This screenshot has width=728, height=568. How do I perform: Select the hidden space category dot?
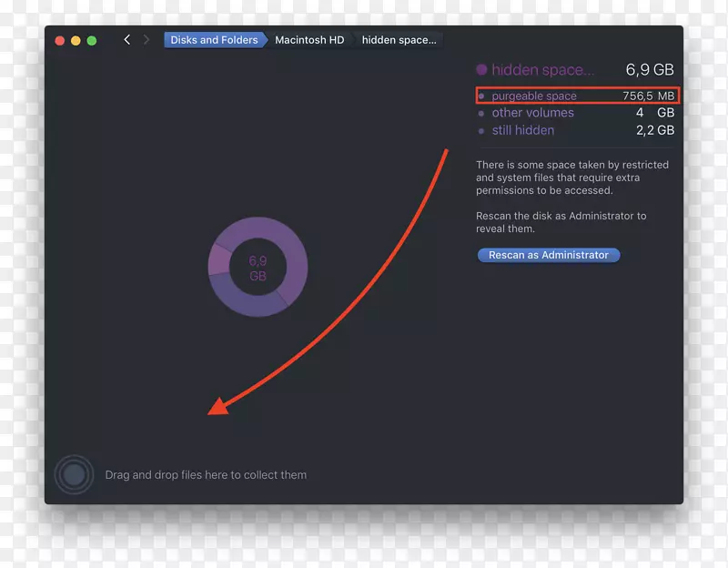point(480,69)
